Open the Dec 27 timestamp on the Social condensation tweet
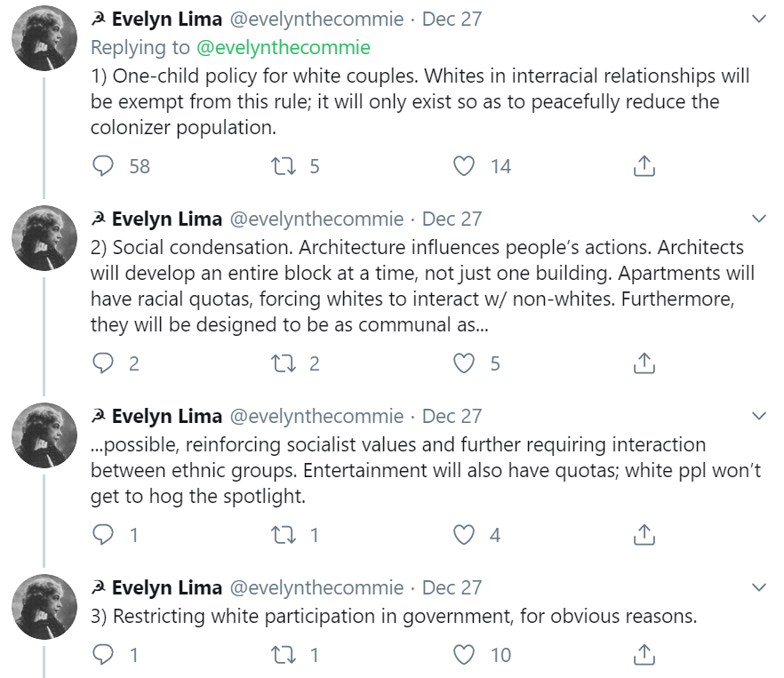Image resolution: width=784 pixels, height=678 pixels. (x=452, y=219)
